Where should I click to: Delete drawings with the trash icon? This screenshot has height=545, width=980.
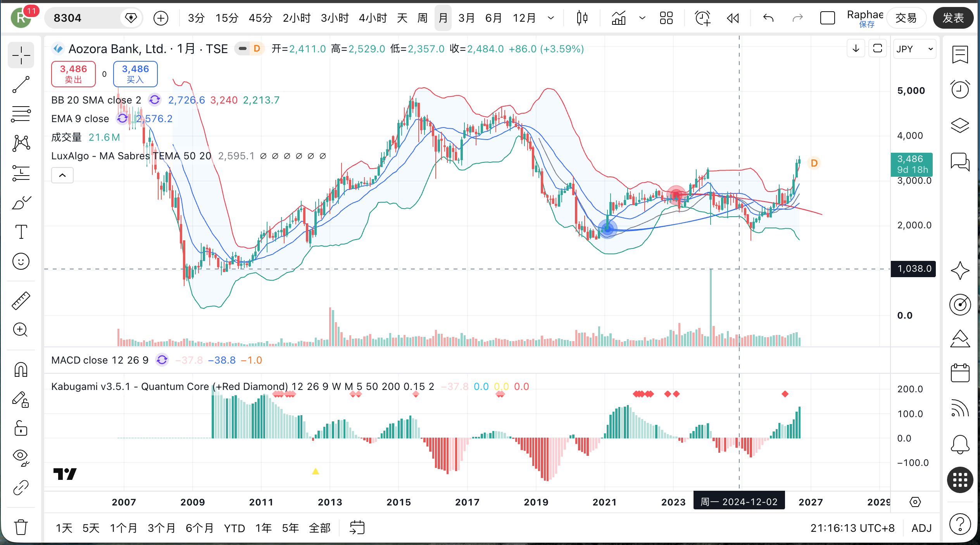(21, 527)
